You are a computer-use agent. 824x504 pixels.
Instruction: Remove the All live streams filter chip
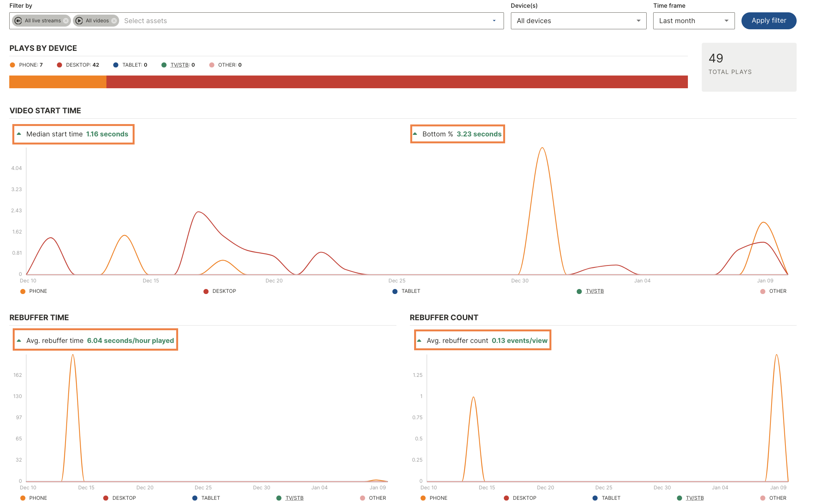coord(66,21)
